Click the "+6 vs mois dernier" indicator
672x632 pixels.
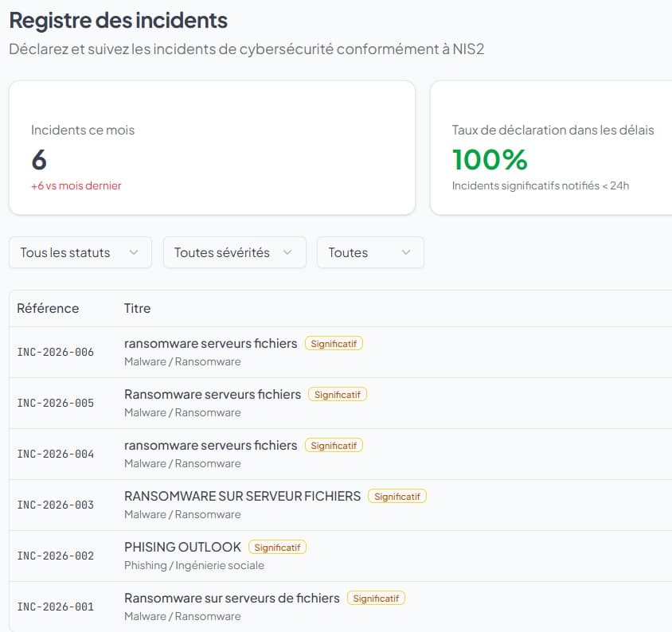pyautogui.click(x=76, y=185)
